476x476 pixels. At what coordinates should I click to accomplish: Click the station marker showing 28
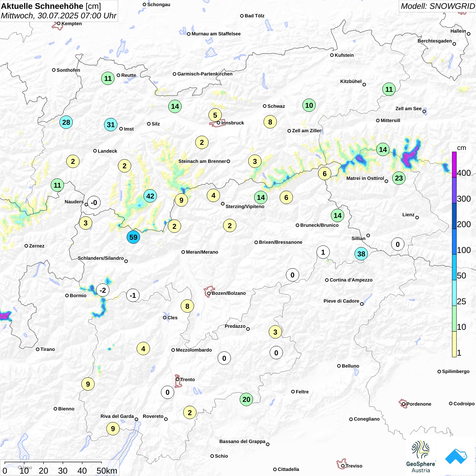pyautogui.click(x=66, y=122)
